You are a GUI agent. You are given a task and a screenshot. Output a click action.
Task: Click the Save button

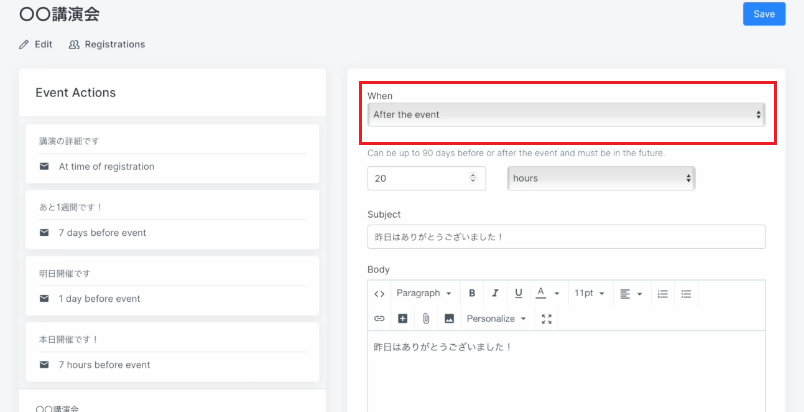[764, 14]
